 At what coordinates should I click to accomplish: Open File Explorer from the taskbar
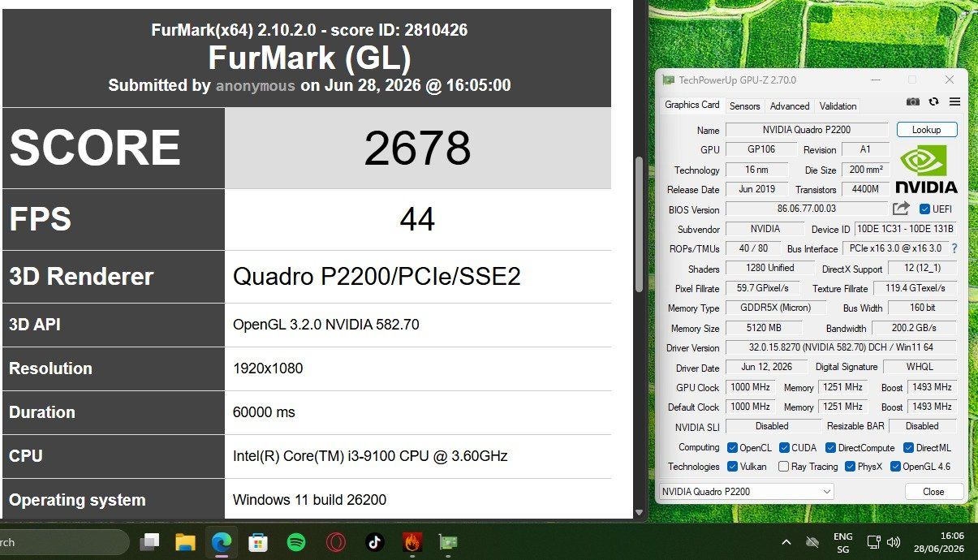pyautogui.click(x=186, y=541)
